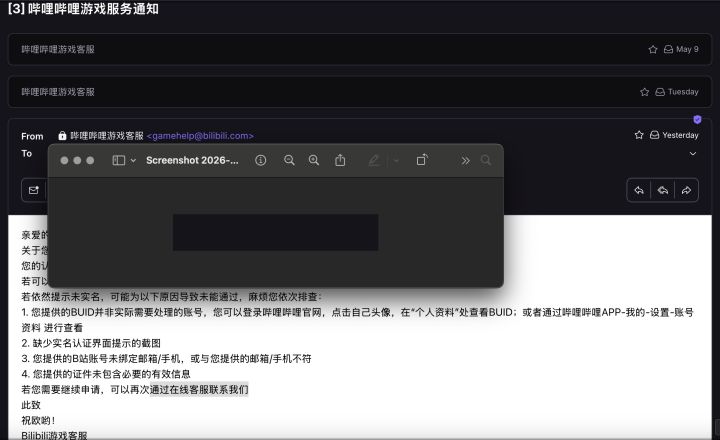The image size is (720, 440).
Task: Click the Preview window zoom button
Action: tap(90, 160)
